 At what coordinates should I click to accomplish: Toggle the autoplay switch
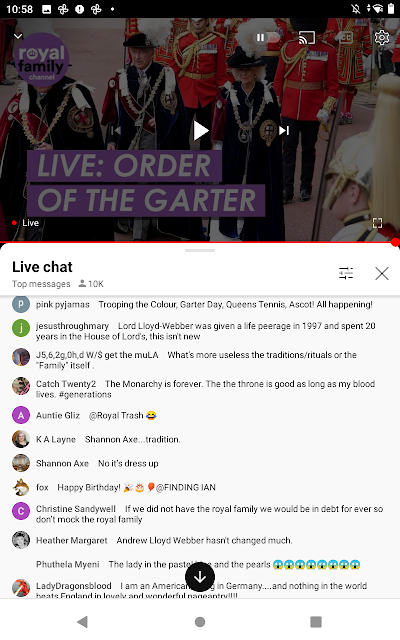tap(266, 38)
